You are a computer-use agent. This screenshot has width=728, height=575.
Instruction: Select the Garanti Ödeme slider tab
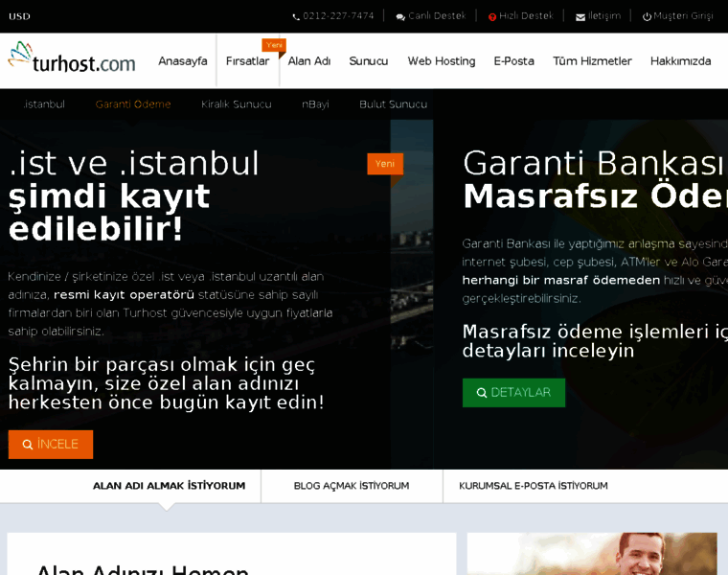(133, 104)
